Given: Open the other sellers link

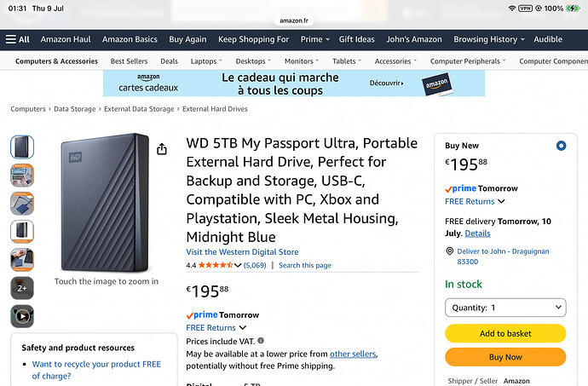Looking at the screenshot, I should (x=353, y=354).
